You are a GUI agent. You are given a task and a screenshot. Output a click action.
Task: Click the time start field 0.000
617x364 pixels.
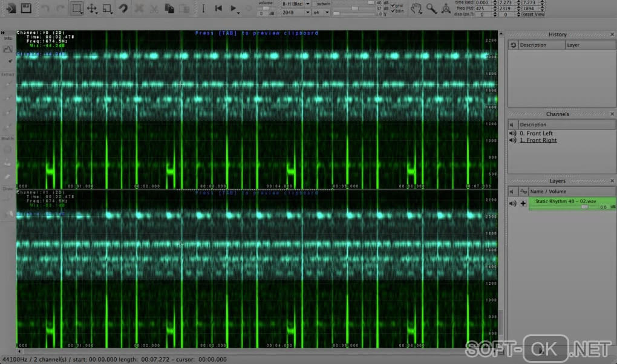(x=483, y=2)
